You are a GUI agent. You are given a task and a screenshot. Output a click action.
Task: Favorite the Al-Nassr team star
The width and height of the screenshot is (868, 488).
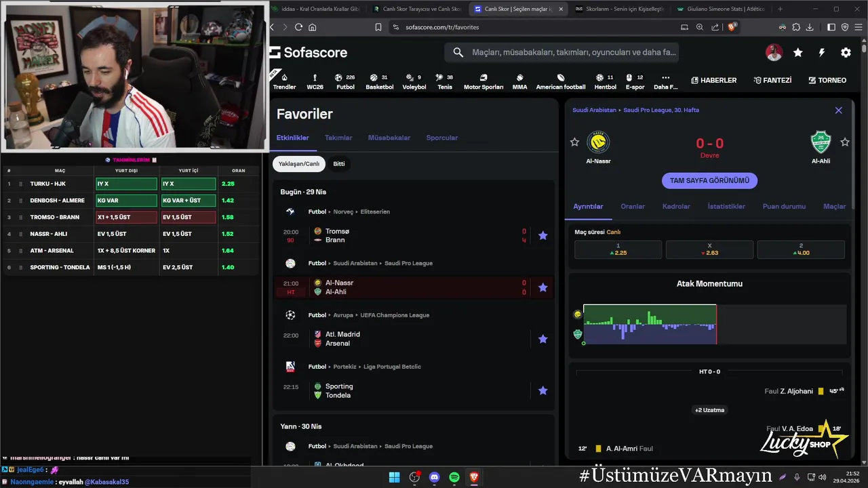coord(574,142)
